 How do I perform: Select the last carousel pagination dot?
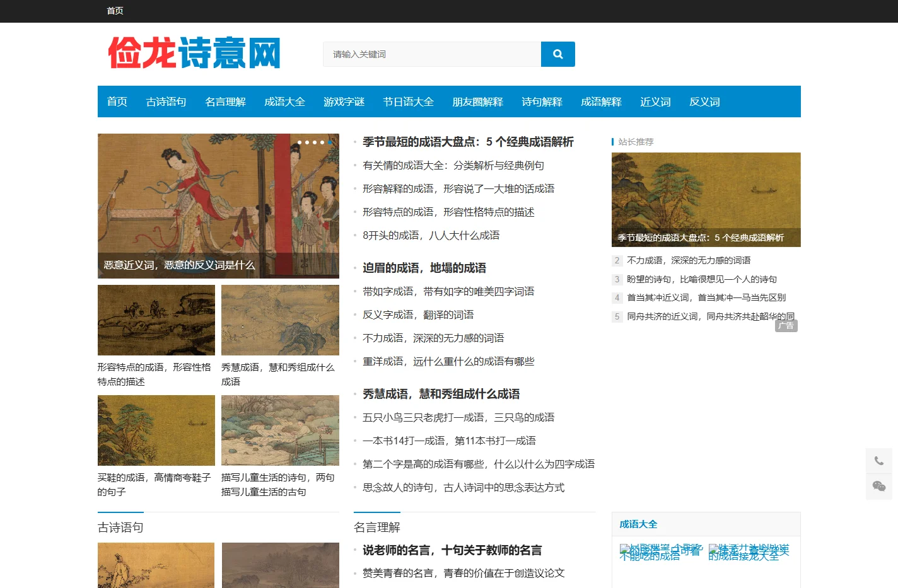pyautogui.click(x=330, y=142)
